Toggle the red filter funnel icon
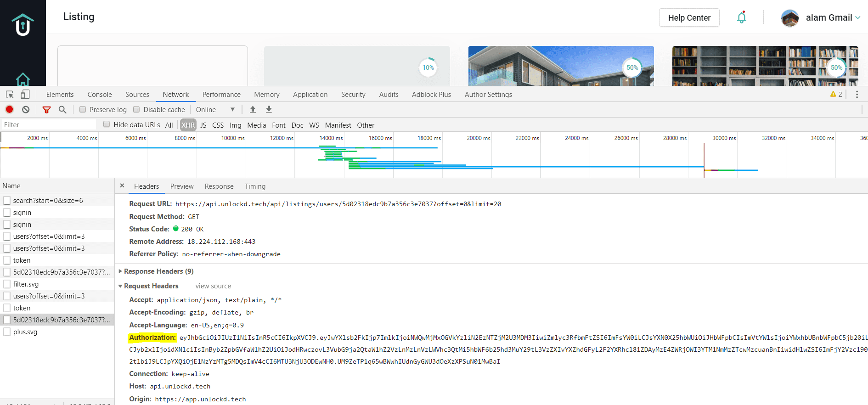The height and width of the screenshot is (405, 868). pyautogui.click(x=46, y=109)
